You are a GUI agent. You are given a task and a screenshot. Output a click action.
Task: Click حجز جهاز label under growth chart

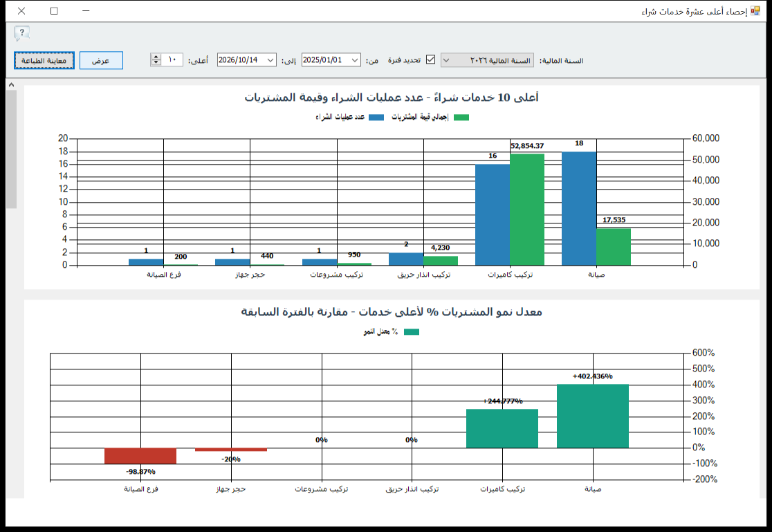(x=231, y=488)
